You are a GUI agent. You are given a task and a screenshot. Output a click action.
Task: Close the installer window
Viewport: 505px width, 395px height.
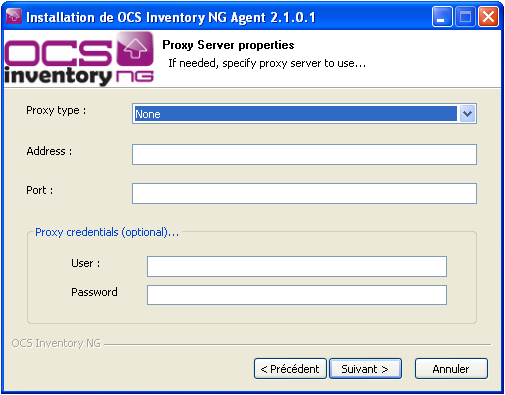[x=488, y=16]
